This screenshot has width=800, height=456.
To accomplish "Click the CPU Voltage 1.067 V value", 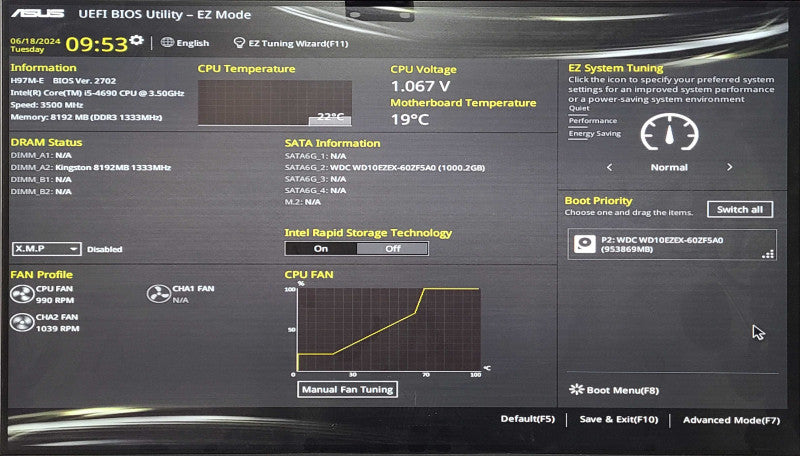I will point(420,86).
